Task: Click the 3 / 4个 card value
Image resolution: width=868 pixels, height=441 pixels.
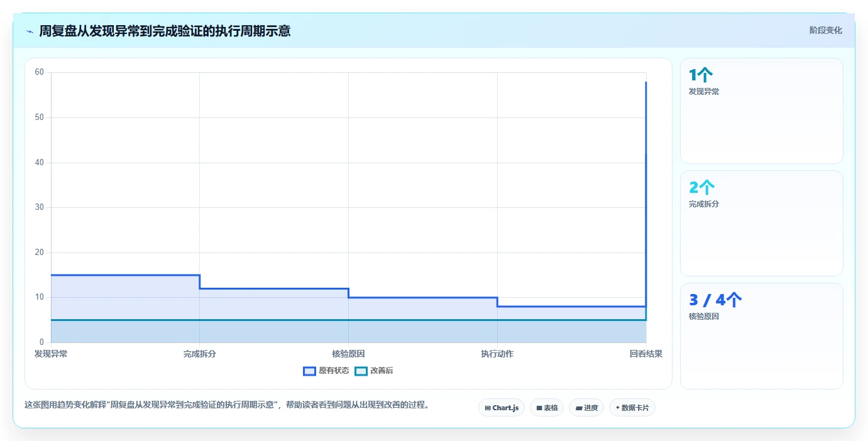Action: (x=715, y=300)
